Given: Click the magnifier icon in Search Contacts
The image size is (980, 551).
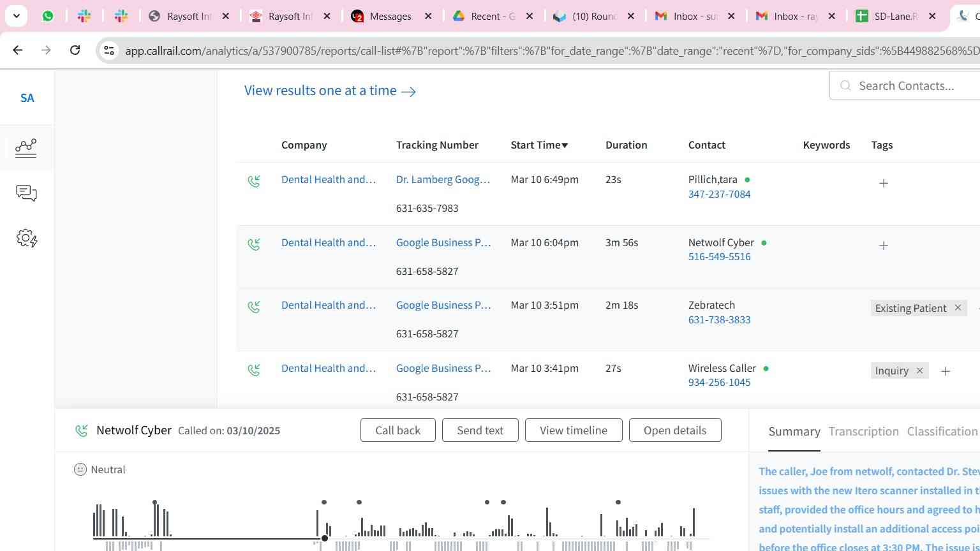Looking at the screenshot, I should [845, 85].
